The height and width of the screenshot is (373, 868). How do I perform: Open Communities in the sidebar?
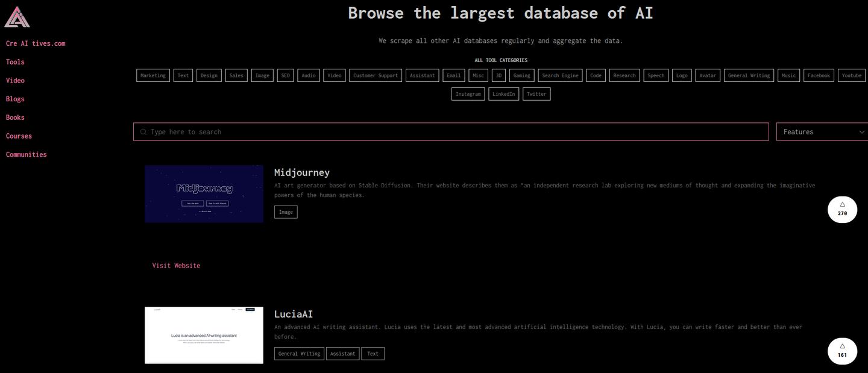26,154
